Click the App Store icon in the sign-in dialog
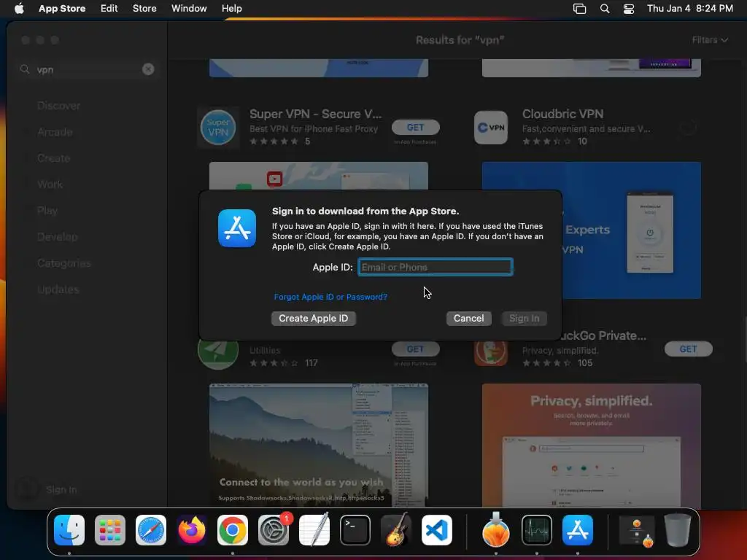This screenshot has height=560, width=747. pos(237,228)
